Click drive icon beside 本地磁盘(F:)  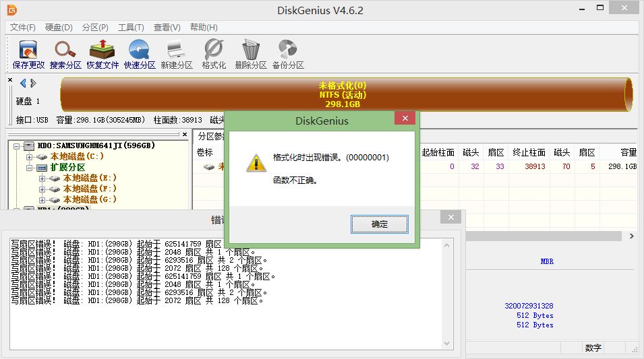tap(54, 189)
